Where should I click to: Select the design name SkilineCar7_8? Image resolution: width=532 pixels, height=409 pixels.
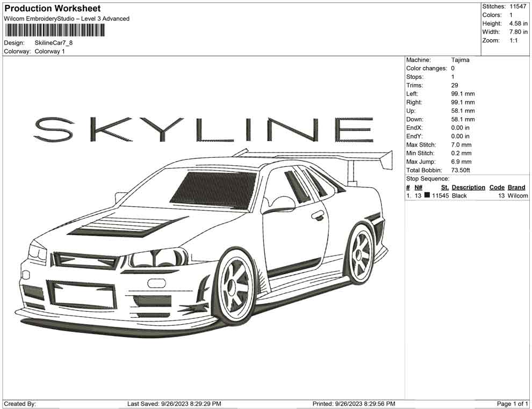54,43
